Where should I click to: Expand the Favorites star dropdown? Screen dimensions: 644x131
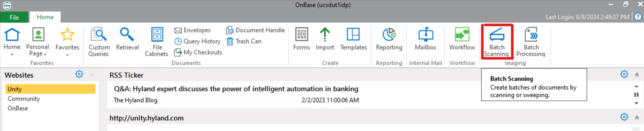(x=67, y=55)
